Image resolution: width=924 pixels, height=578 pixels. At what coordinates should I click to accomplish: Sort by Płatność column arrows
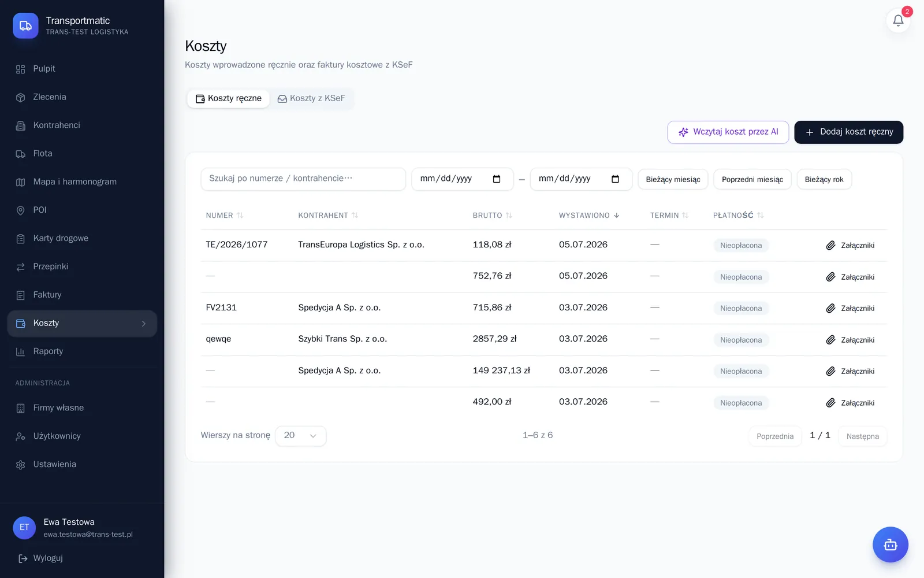(760, 215)
